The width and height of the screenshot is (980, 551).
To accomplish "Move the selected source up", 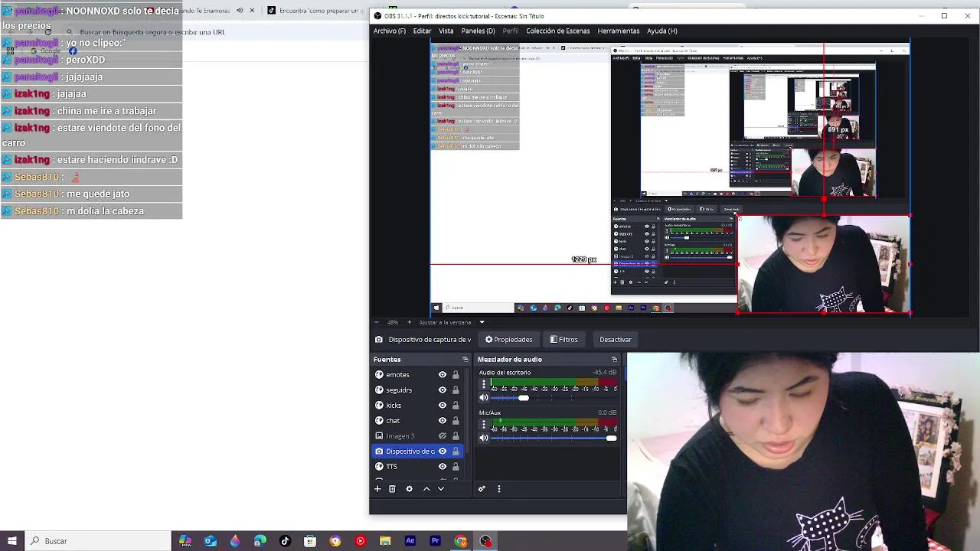I will pos(426,489).
